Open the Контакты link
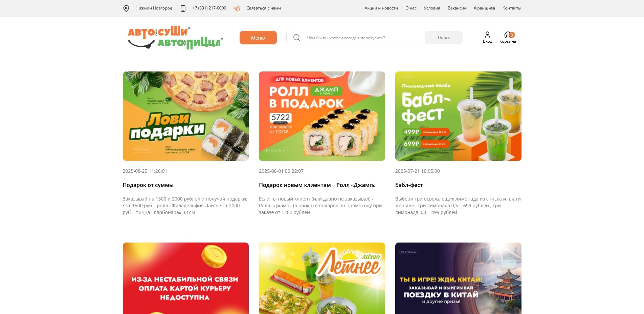Viewport: 644px width, 314px height. tap(512, 8)
